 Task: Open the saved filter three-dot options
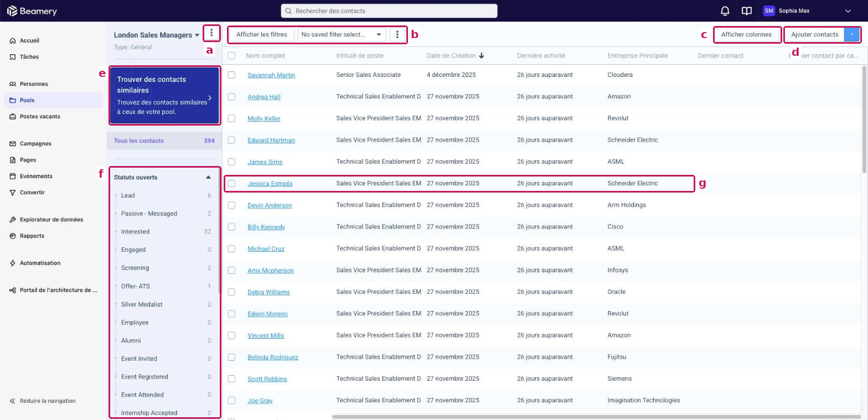397,34
